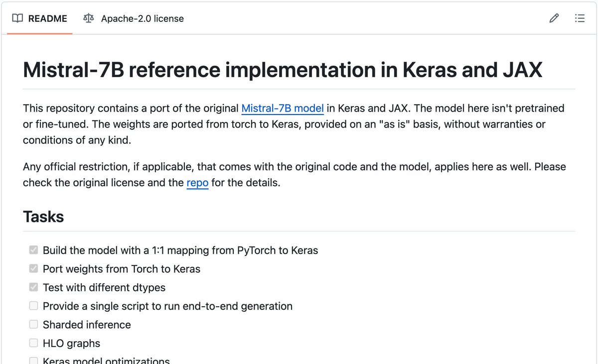Open the original repo link
This screenshot has height=364, width=598.
pos(197,183)
